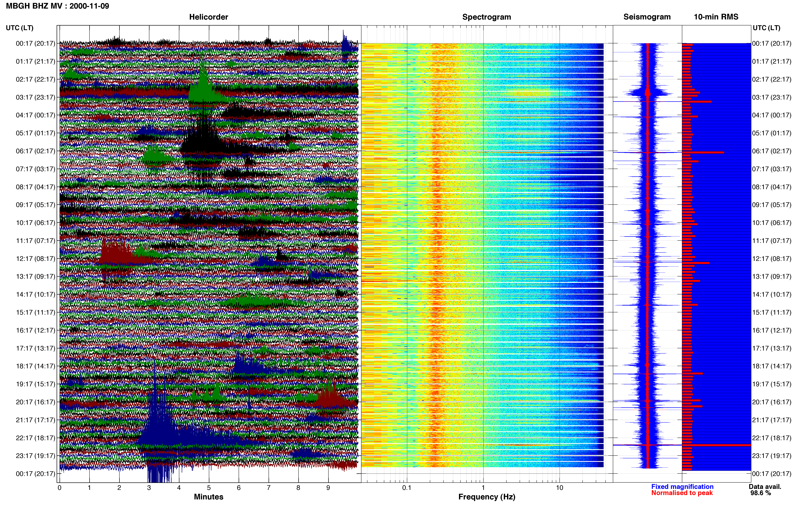This screenshot has height=508, width=812.
Task: Click the 'Spectrogram' panel heading
Action: point(487,17)
